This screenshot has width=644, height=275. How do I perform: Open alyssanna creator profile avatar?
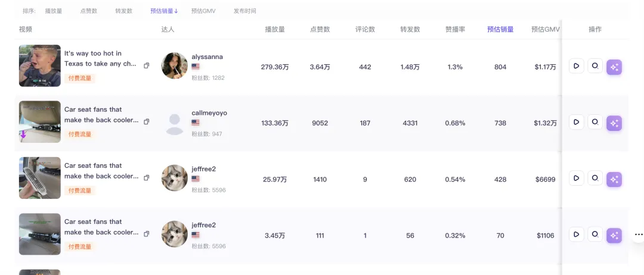click(175, 65)
